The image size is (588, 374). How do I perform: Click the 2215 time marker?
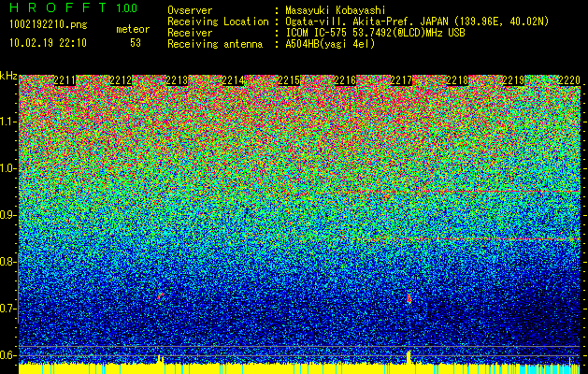tap(289, 80)
